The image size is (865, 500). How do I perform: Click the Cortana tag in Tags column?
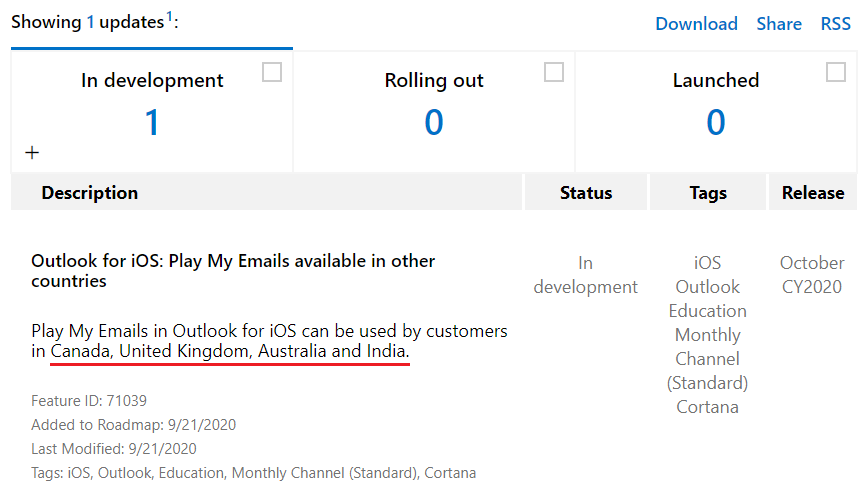point(707,407)
